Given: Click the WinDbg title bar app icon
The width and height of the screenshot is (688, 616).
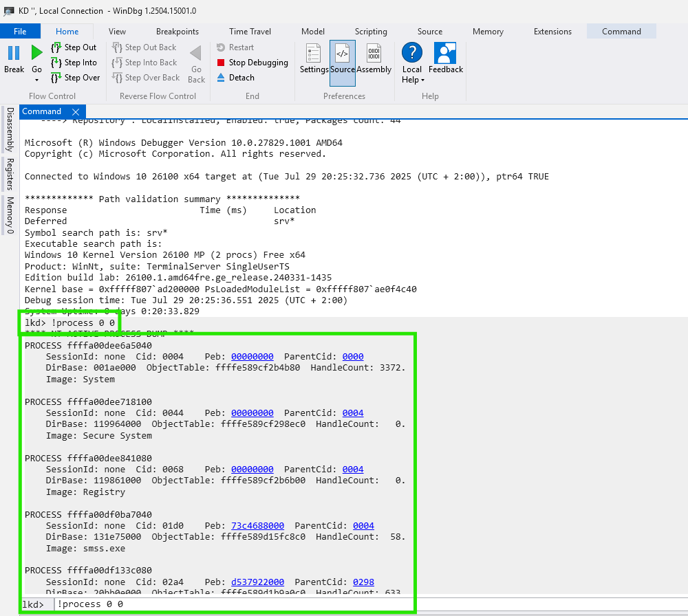Looking at the screenshot, I should pos(9,11).
